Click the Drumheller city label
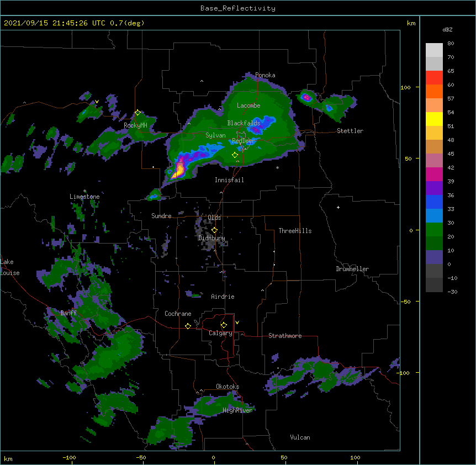Image resolution: width=476 pixels, height=465 pixels. [x=352, y=269]
